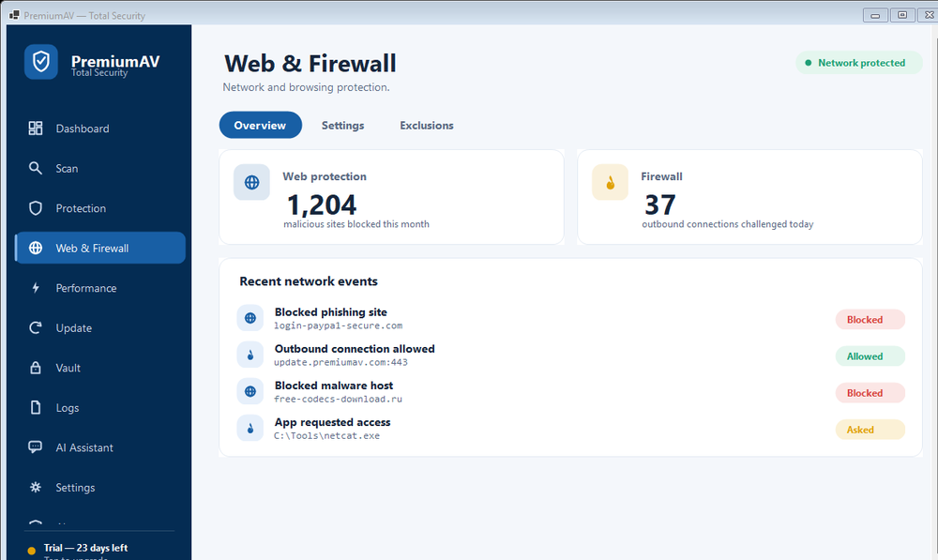Click the Firewall card title
Viewport: 938px width, 560px height.
[661, 176]
